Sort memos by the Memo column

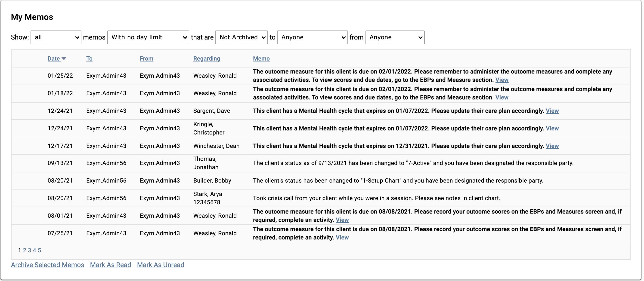261,58
